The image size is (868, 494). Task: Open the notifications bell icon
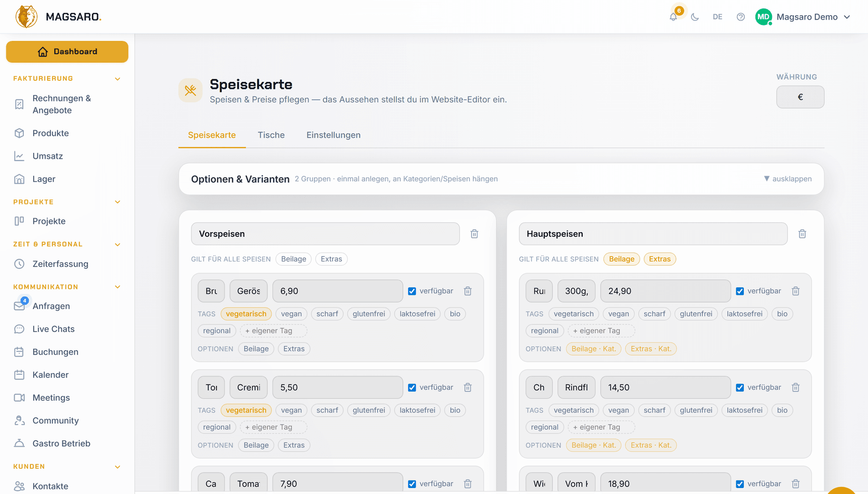673,17
